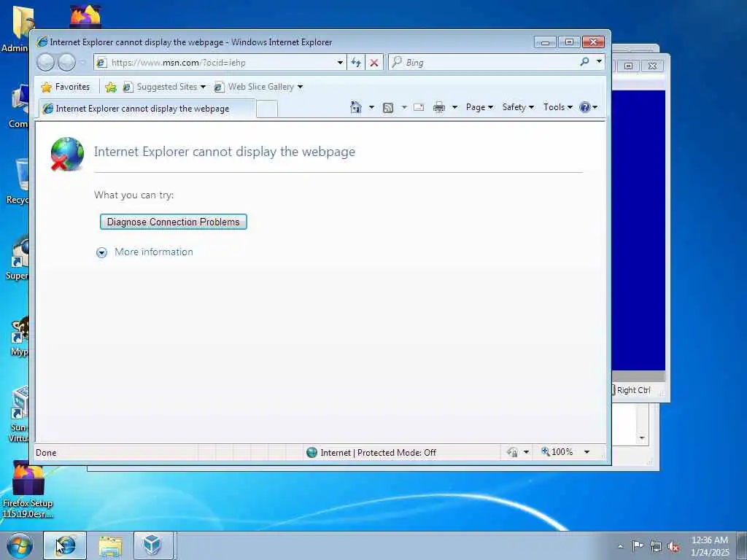The height and width of the screenshot is (560, 747).
Task: Click scroll down arrow in background window
Action: (x=642, y=437)
